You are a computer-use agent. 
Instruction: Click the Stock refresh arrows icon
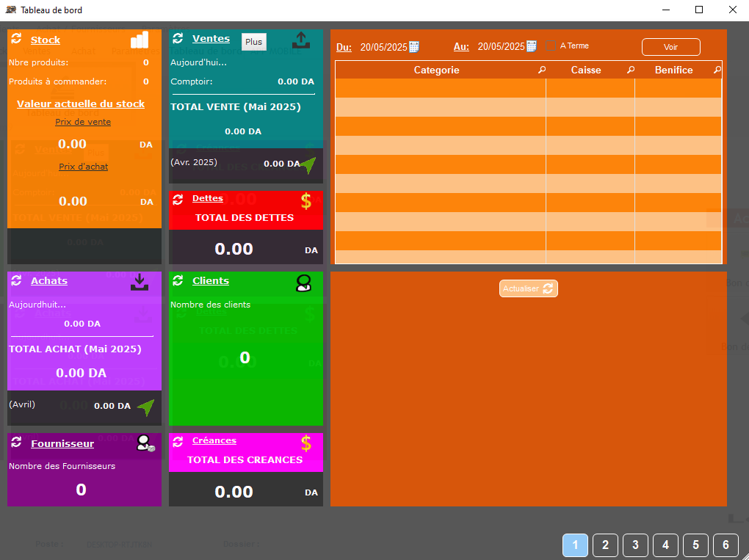pyautogui.click(x=18, y=40)
